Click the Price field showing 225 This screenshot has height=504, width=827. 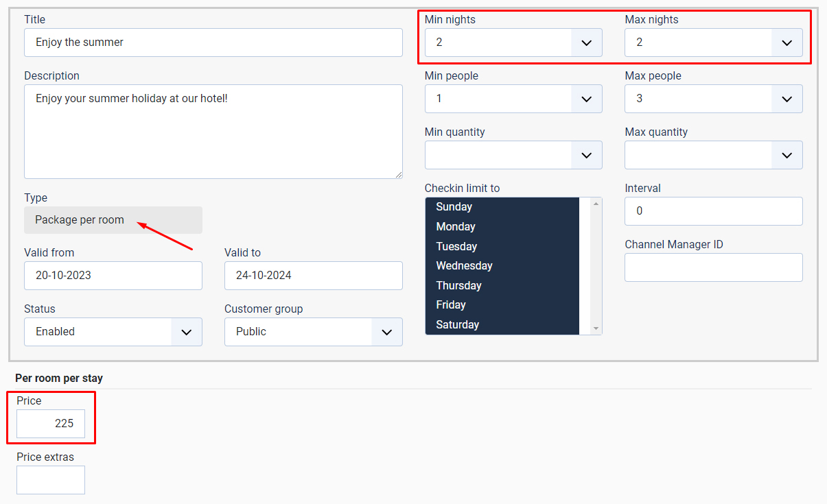tap(51, 424)
